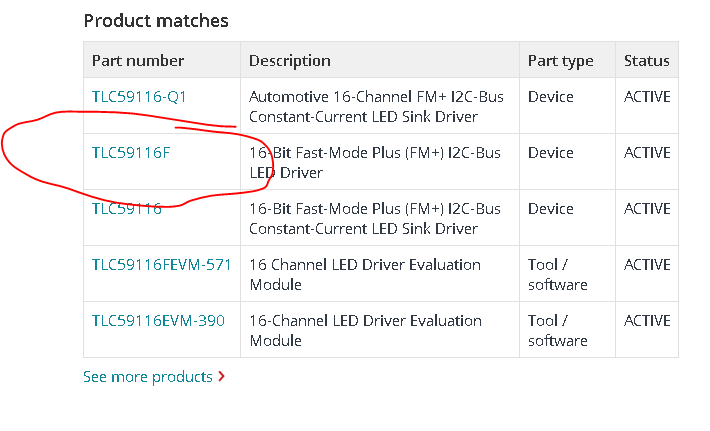Open the plain TLC59116 part link

click(127, 209)
